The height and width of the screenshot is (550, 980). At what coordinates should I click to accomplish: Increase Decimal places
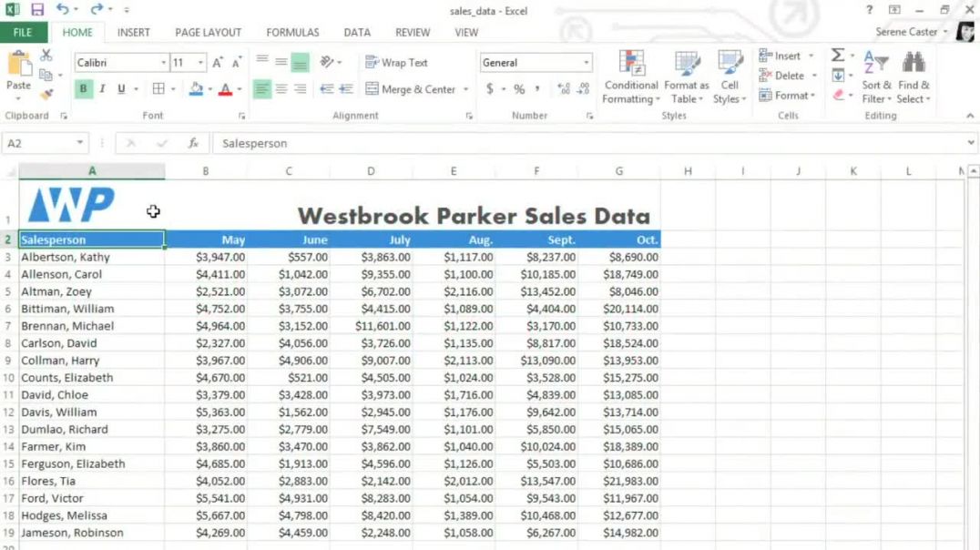click(x=563, y=88)
